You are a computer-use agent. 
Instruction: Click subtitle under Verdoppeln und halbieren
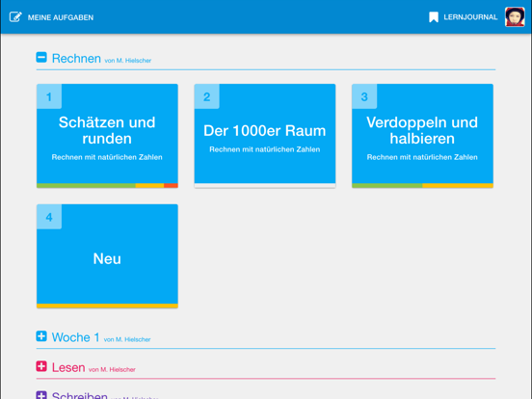coord(422,157)
